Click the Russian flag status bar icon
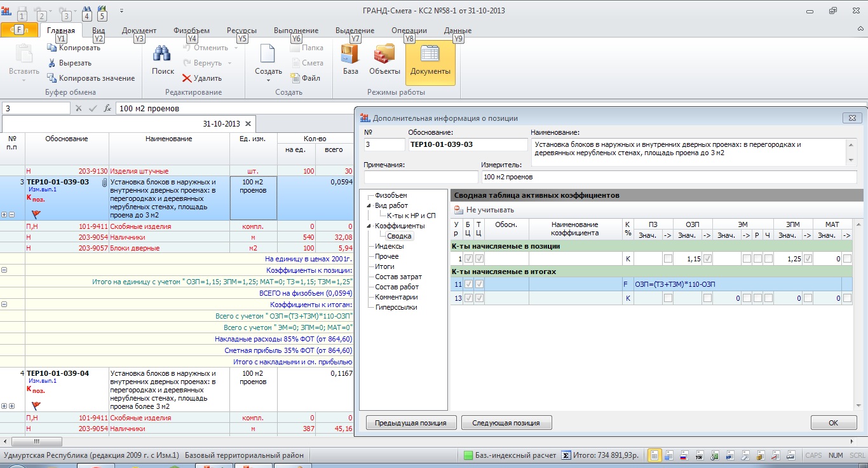 pos(684,455)
